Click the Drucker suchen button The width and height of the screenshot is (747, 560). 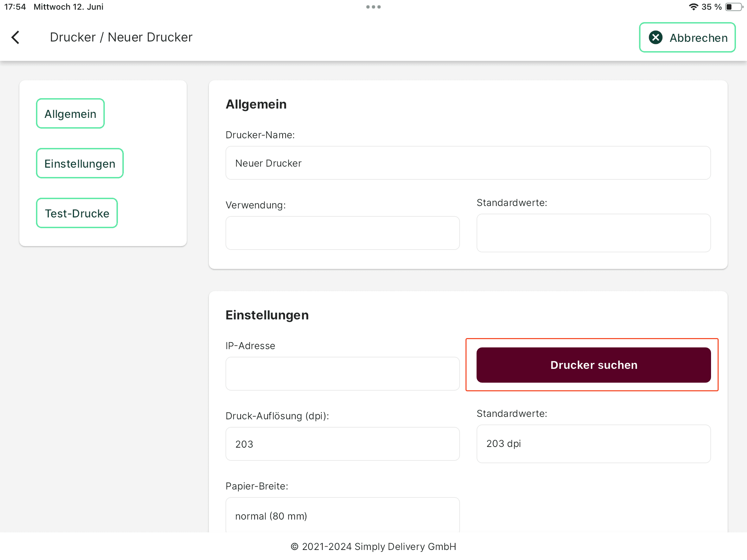(x=593, y=365)
